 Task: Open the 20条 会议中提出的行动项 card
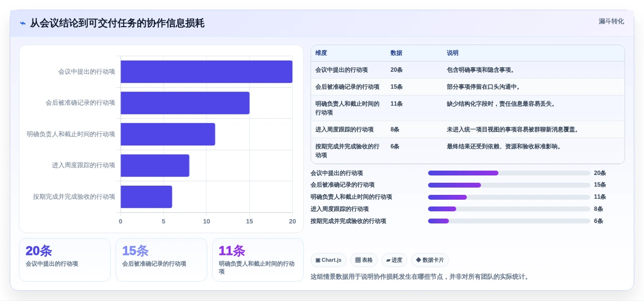pos(65,259)
